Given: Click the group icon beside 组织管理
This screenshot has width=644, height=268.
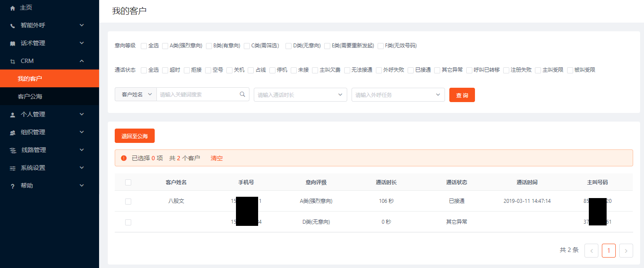Looking at the screenshot, I should [13, 132].
